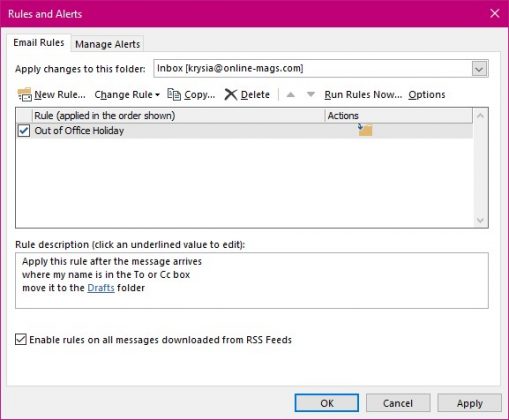
Task: Switch to the Manage Alerts tab
Action: point(107,44)
